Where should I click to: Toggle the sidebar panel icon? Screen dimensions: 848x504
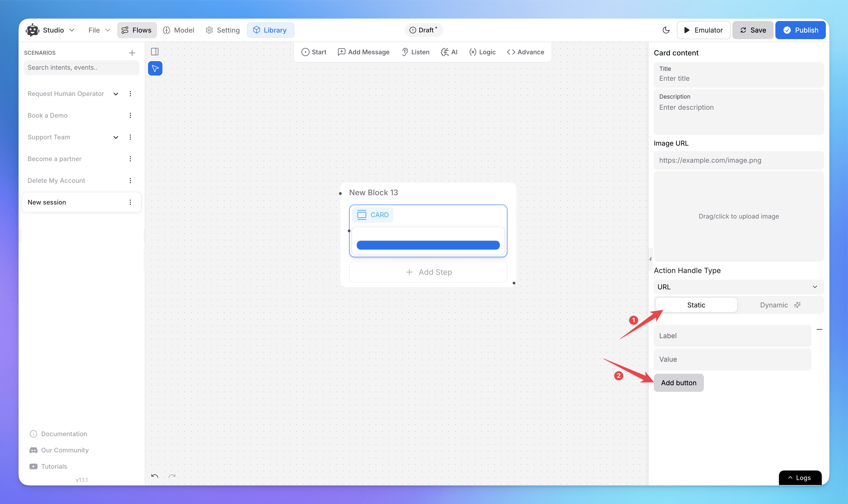tap(155, 52)
